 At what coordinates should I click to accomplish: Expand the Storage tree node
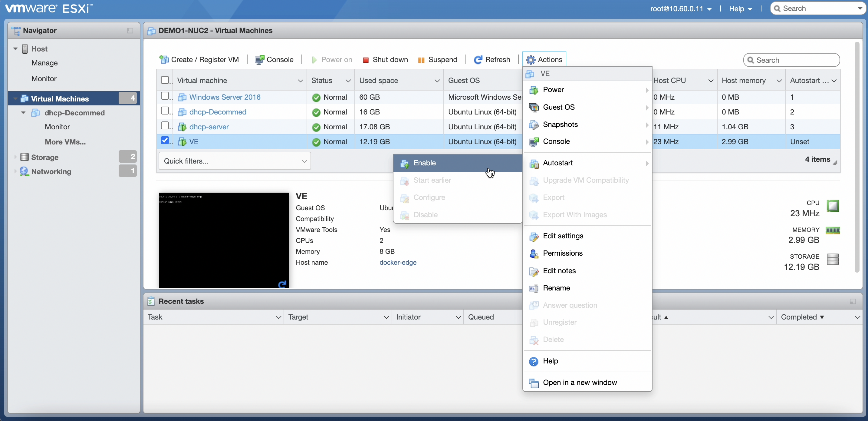point(15,157)
